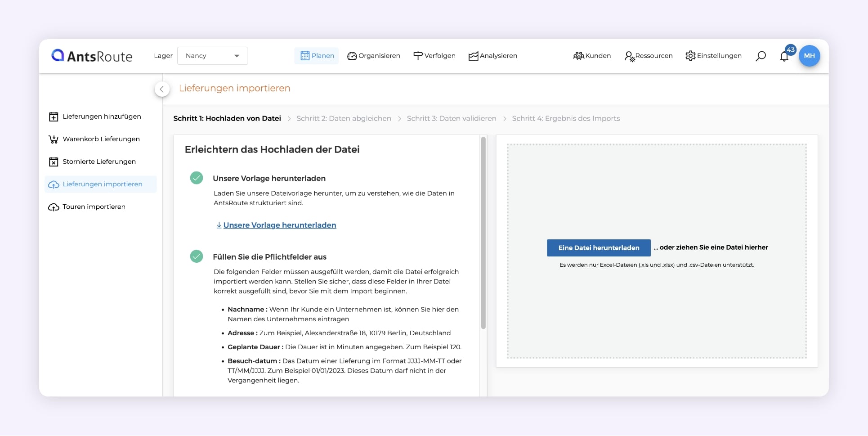Open the Lager dropdown showing Nancy
The width and height of the screenshot is (868, 436).
click(212, 56)
